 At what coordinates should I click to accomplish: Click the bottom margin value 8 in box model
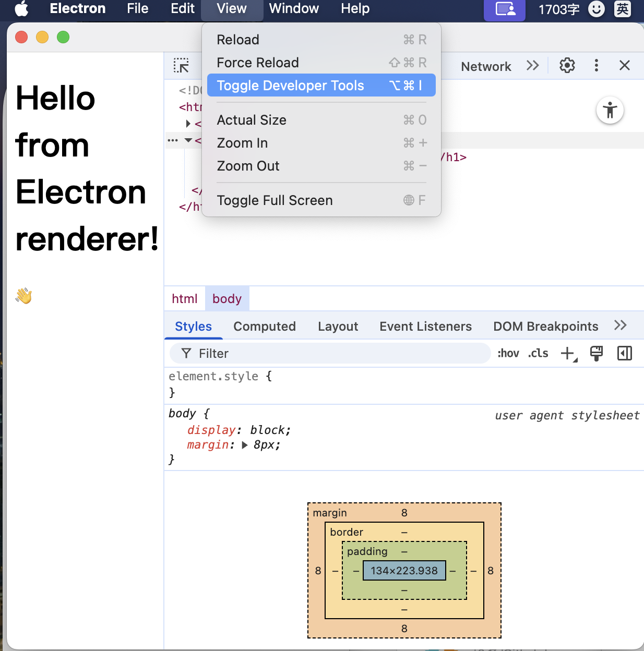[x=404, y=629]
